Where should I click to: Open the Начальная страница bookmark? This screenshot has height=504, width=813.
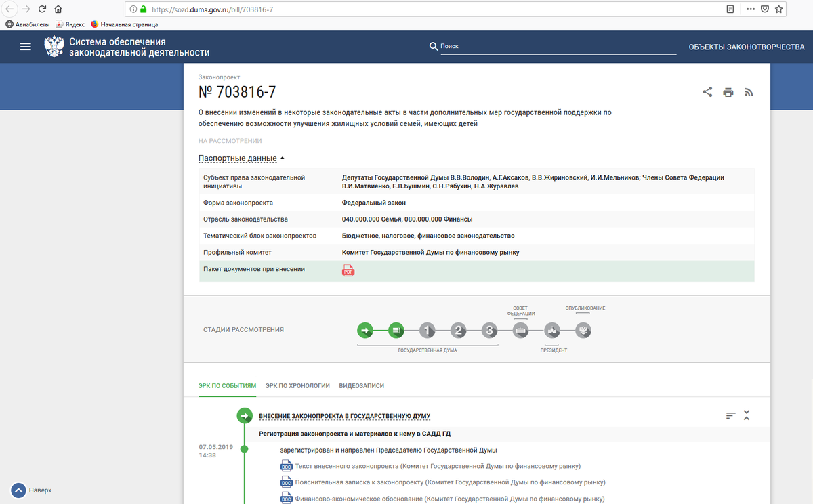point(124,24)
